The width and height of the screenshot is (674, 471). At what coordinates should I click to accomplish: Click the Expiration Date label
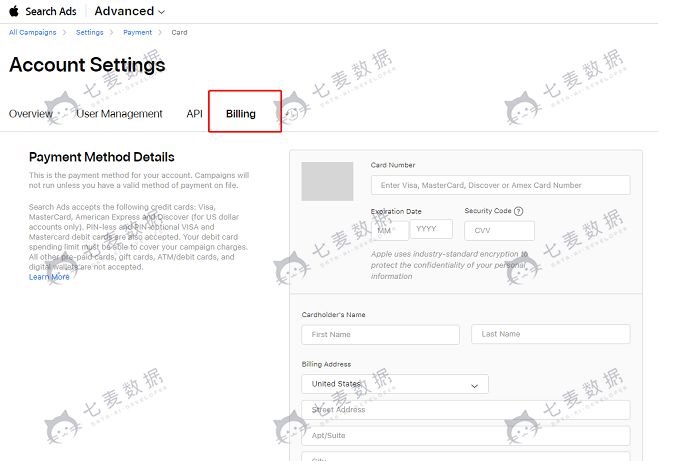click(396, 211)
